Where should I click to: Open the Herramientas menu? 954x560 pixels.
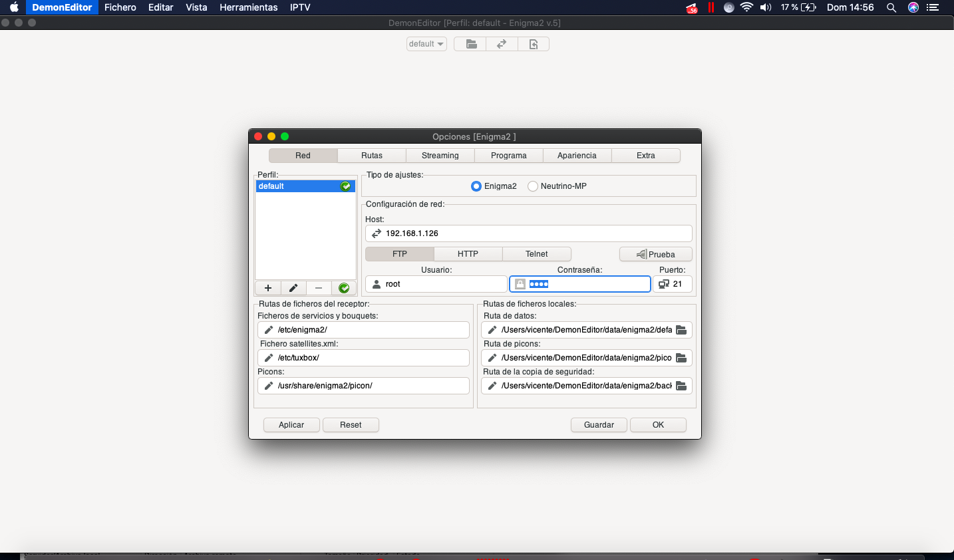coord(248,7)
